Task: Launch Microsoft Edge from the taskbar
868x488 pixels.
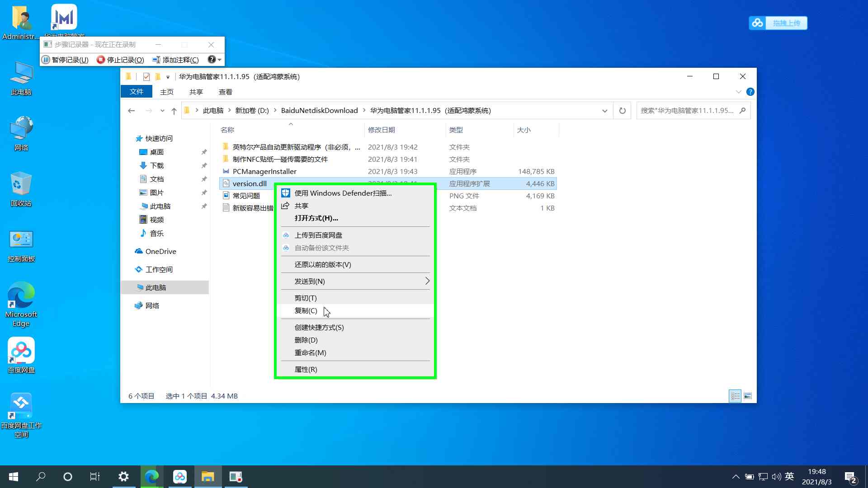Action: pyautogui.click(x=151, y=476)
